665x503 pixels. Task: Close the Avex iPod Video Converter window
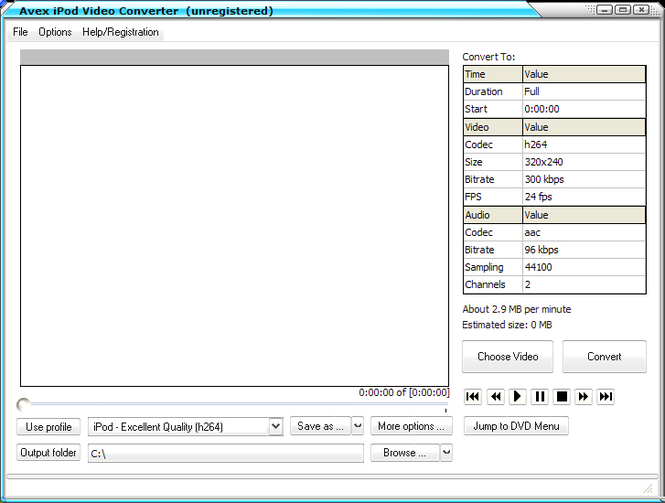point(641,9)
